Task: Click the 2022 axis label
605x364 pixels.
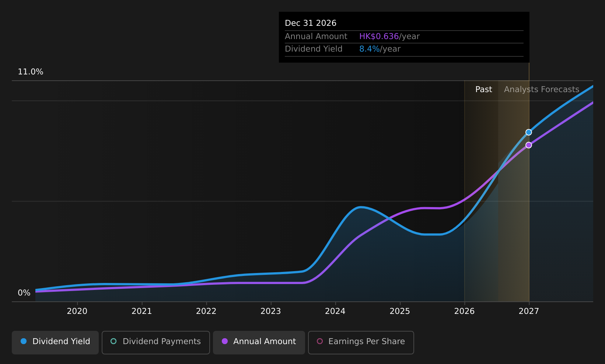Action: (x=206, y=311)
